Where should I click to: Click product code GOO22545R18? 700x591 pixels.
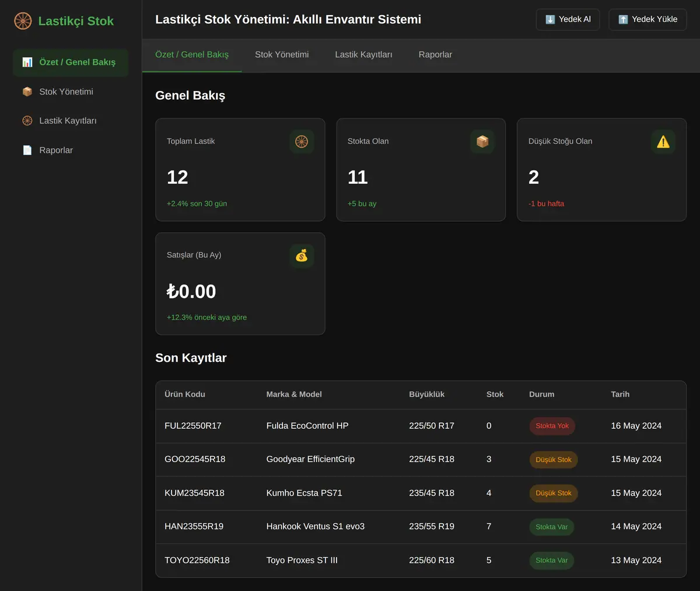[195, 459]
